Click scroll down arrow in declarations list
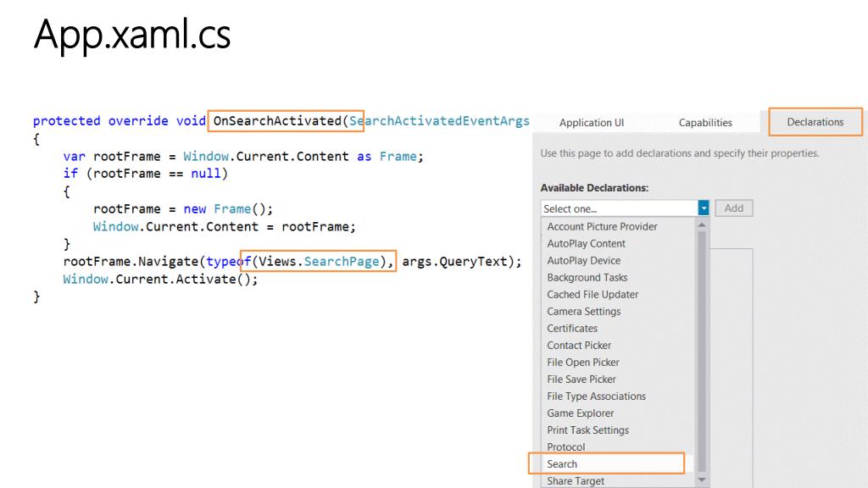The image size is (868, 488). [x=701, y=480]
